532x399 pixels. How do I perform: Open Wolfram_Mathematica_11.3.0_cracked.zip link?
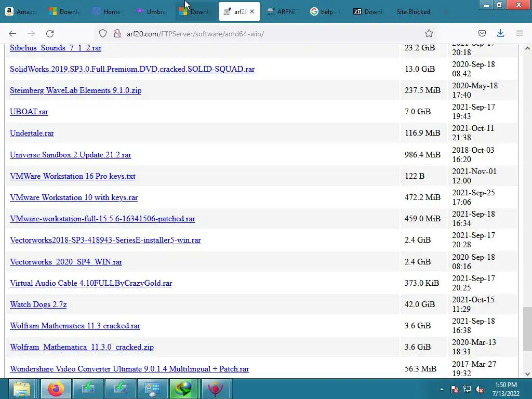(x=82, y=348)
